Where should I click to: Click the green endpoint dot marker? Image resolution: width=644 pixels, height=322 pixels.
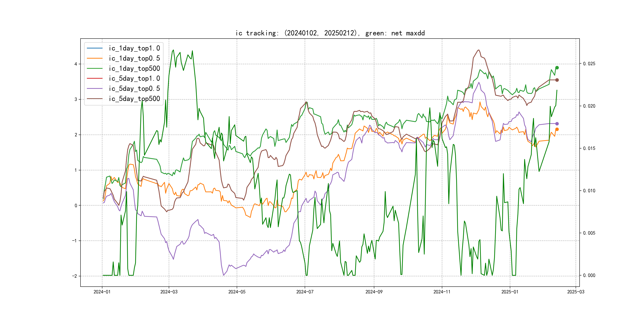(557, 68)
